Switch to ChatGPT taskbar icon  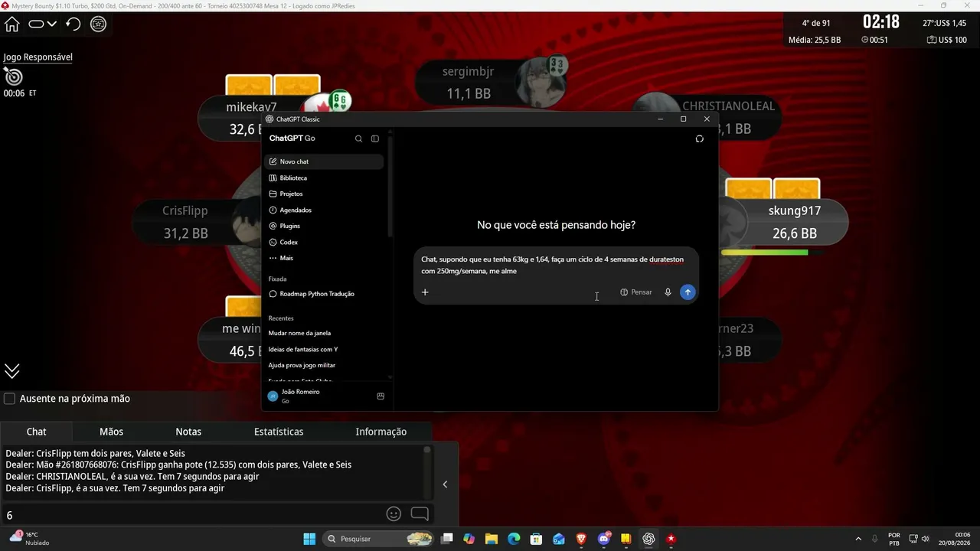(648, 539)
